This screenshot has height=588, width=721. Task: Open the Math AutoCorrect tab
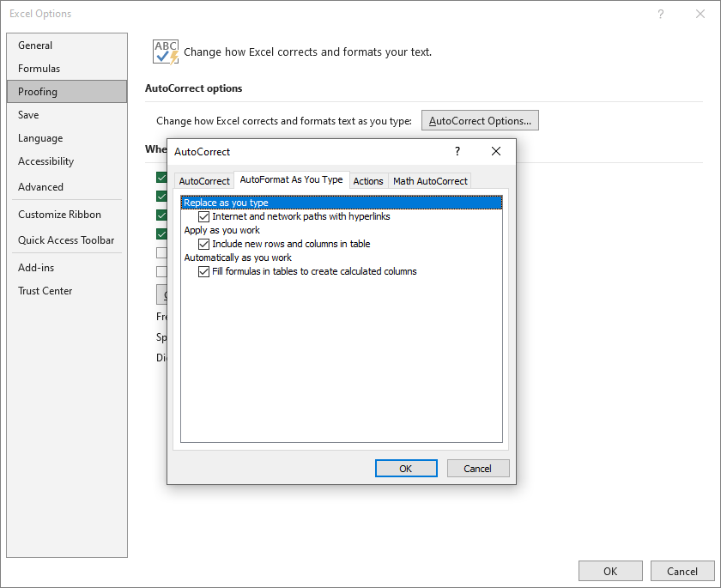tap(430, 181)
